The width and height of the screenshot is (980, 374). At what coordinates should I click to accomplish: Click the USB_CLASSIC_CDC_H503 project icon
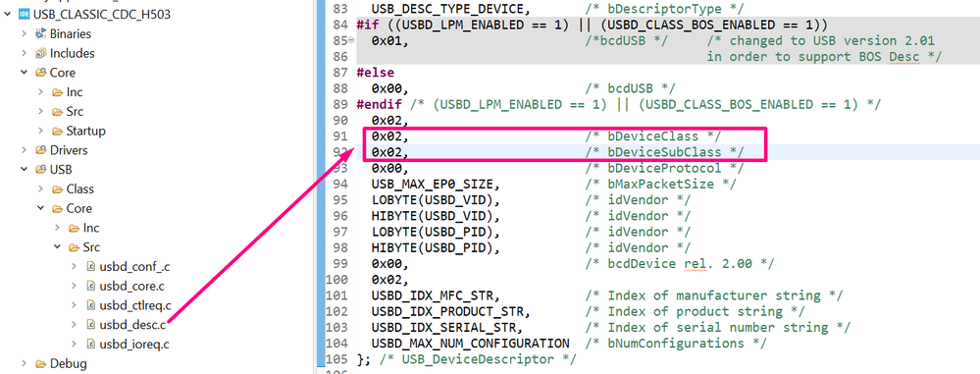pyautogui.click(x=25, y=15)
